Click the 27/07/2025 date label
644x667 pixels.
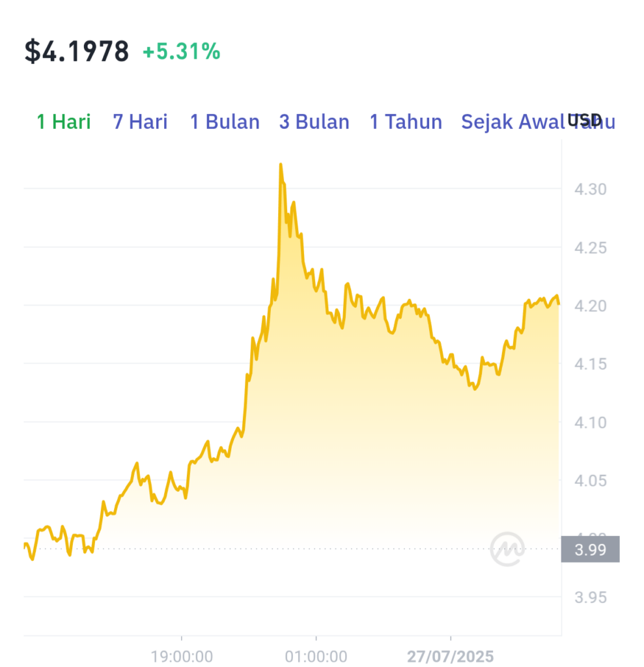[451, 657]
